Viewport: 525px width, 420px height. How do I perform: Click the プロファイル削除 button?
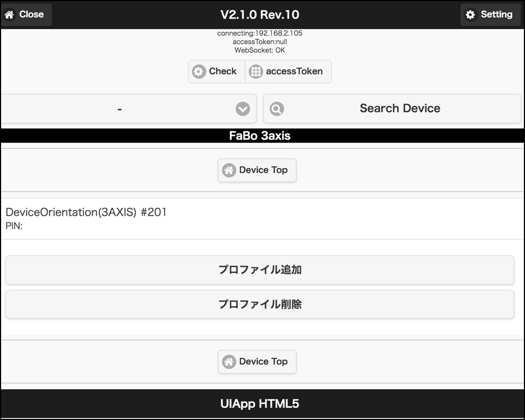pyautogui.click(x=260, y=304)
